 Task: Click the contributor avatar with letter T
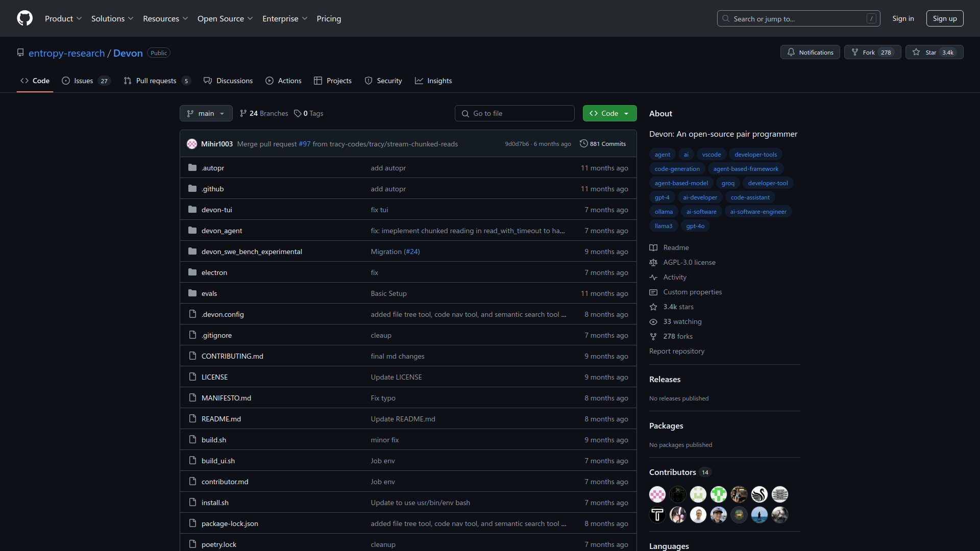tap(657, 515)
